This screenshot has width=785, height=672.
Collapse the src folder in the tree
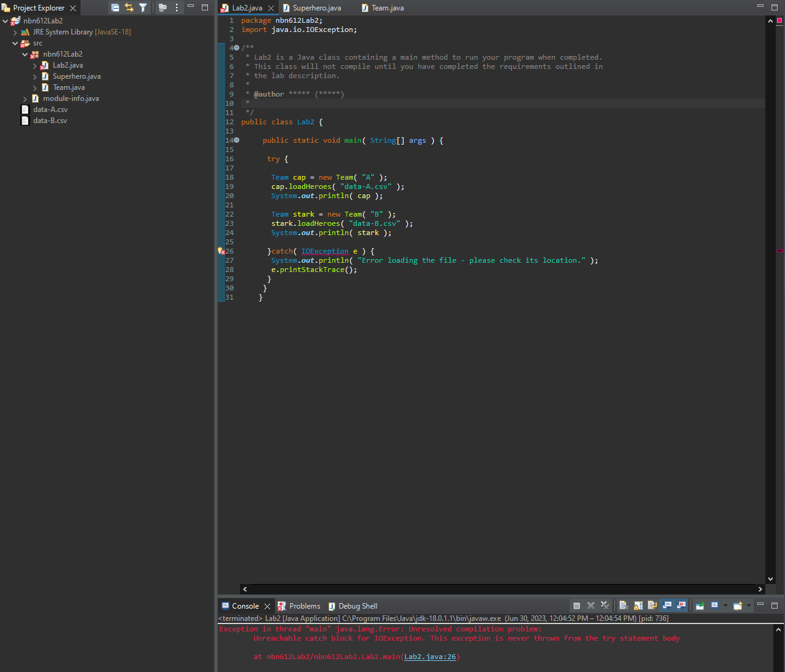(x=15, y=43)
